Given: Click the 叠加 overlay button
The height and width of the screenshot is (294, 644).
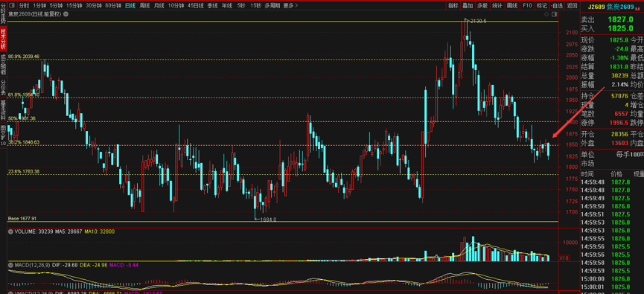Looking at the screenshot, I should [x=468, y=6].
